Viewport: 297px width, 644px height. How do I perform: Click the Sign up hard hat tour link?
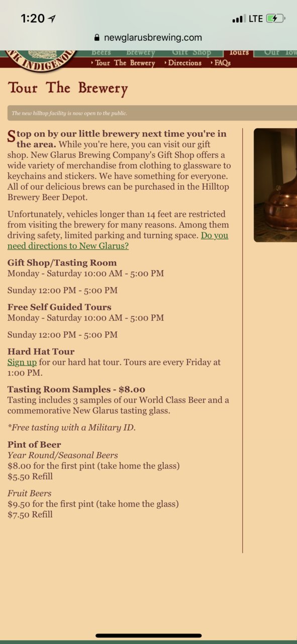tap(22, 362)
